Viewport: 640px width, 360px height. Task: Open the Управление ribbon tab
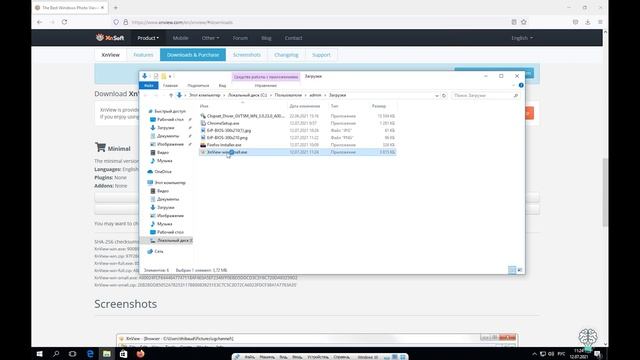265,85
